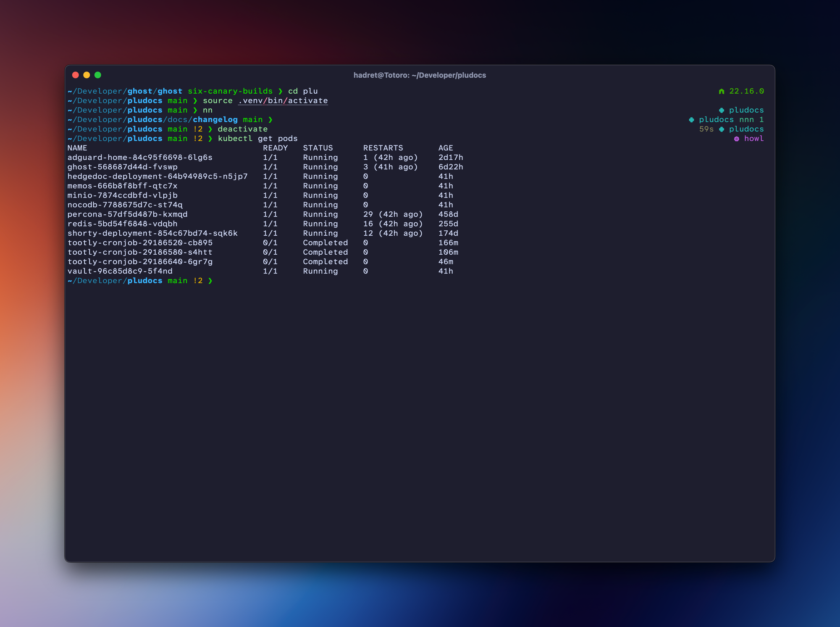840x627 pixels.
Task: Click the '458d' age of percona pod
Action: (x=448, y=214)
